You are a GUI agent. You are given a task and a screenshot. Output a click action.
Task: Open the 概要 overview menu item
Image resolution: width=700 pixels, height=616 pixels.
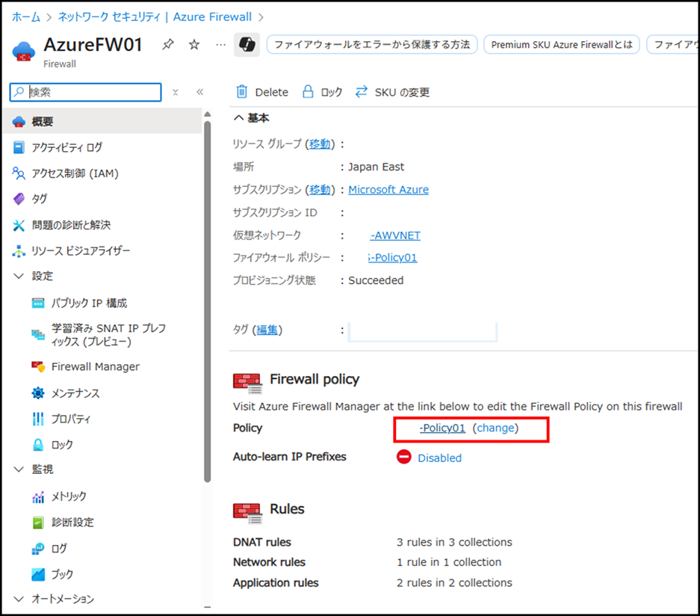[102, 121]
